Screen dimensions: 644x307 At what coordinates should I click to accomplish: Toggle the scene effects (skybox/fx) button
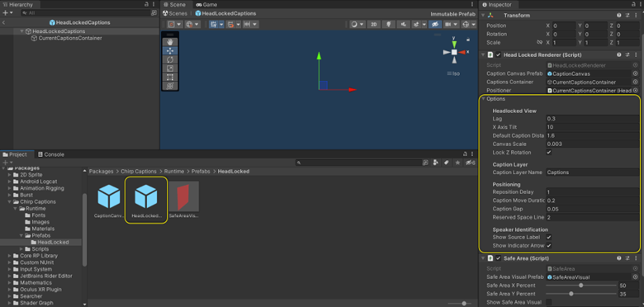[415, 25]
